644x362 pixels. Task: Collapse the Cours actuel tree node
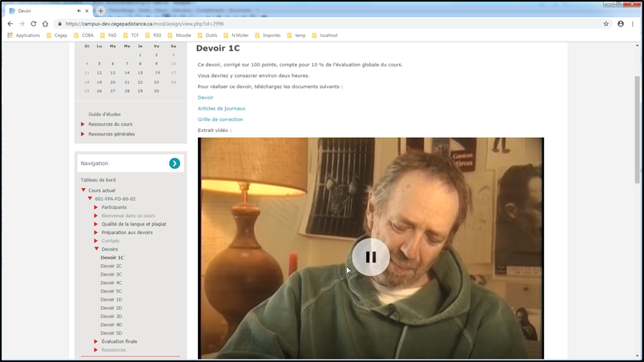pyautogui.click(x=83, y=190)
